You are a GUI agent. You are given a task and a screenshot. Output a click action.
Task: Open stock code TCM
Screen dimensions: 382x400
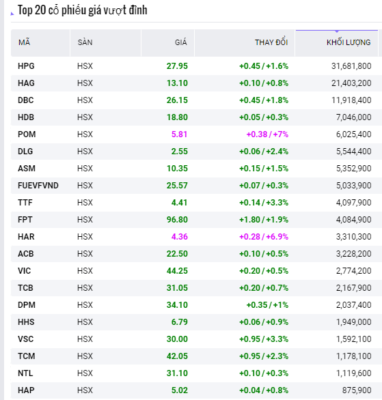(26, 356)
